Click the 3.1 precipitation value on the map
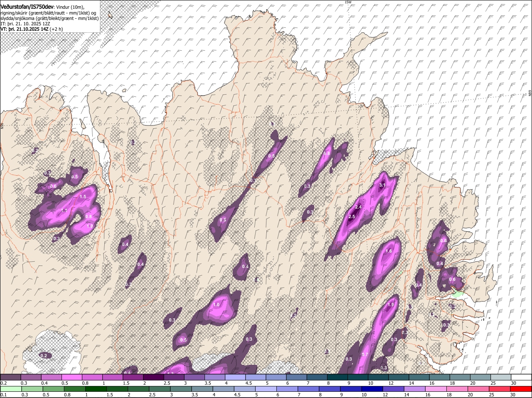532x398 pixels. pyautogui.click(x=383, y=185)
